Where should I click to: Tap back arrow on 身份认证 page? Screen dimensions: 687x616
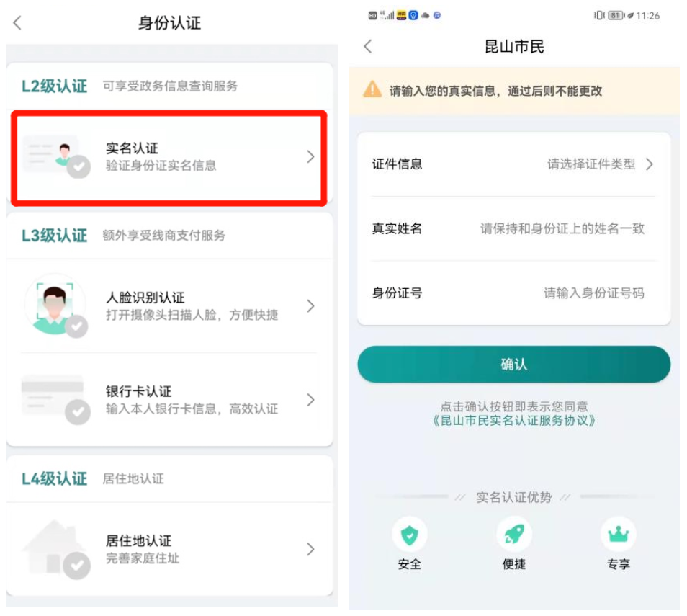click(17, 23)
